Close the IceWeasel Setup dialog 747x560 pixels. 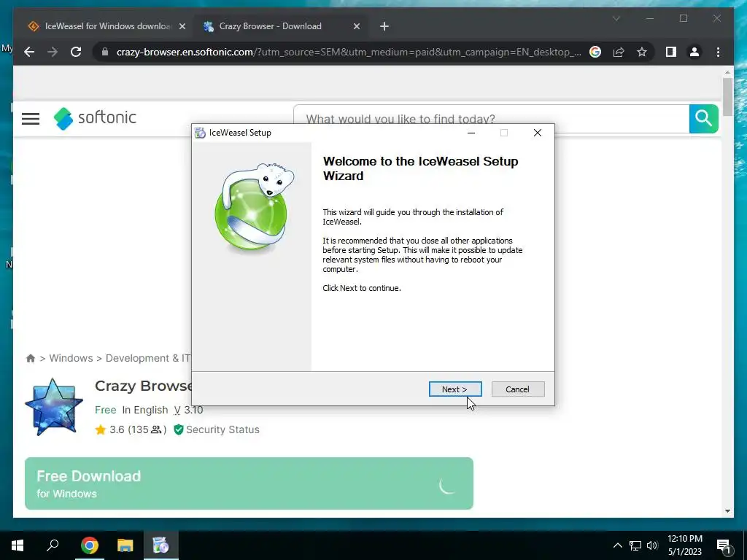point(538,133)
